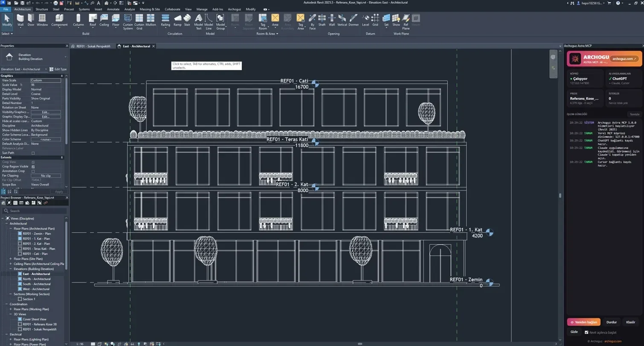Select the Ceiling tool
This screenshot has width=644, height=346.
[104, 20]
